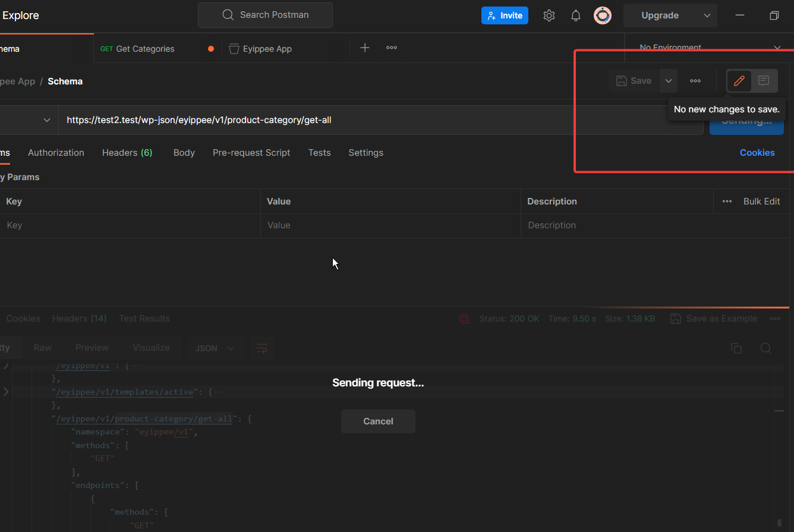Toggle line wrapping in the response viewer
This screenshot has height=532, width=794.
pos(261,348)
